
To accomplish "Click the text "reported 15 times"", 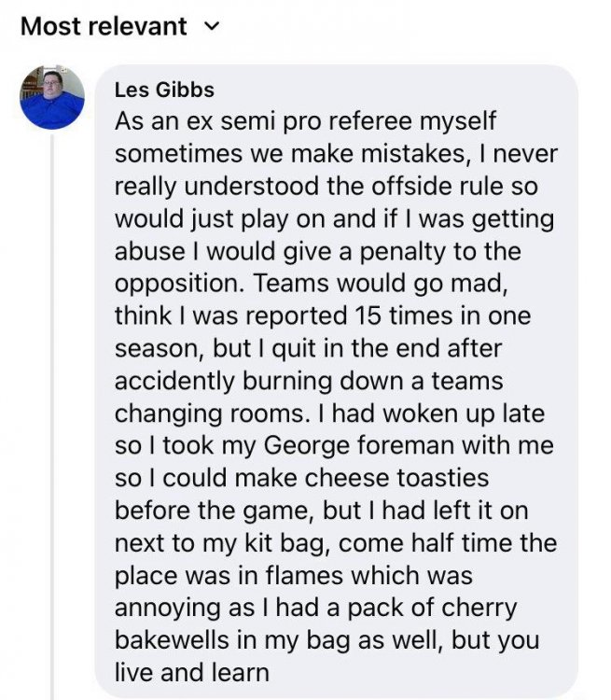I will [x=327, y=315].
